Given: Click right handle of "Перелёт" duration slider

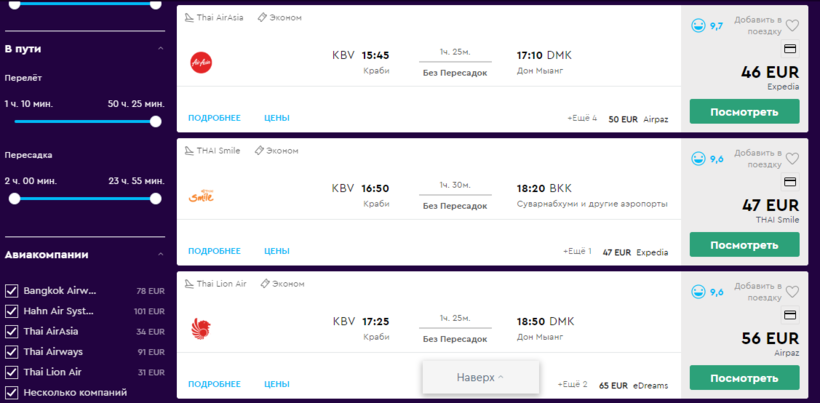Looking at the screenshot, I should [x=155, y=121].
